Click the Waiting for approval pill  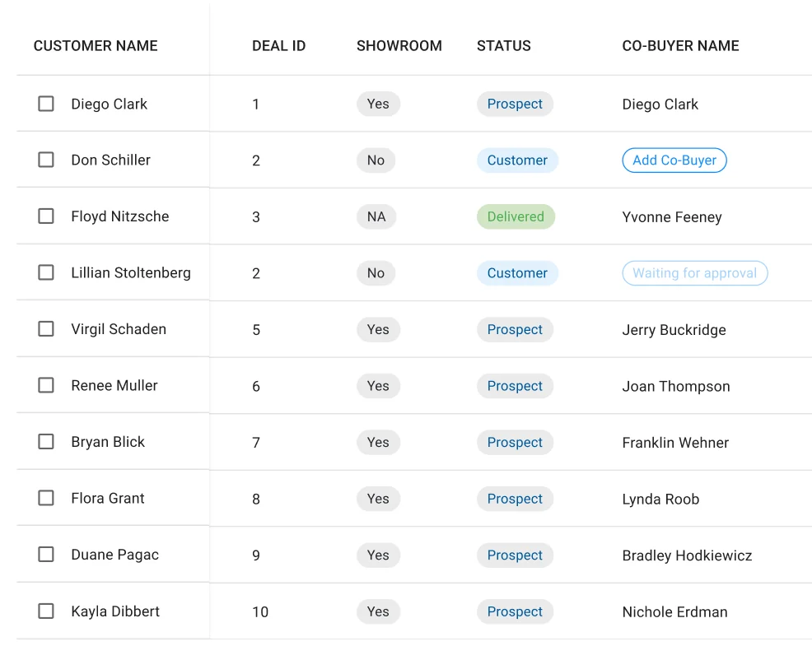[x=694, y=272]
